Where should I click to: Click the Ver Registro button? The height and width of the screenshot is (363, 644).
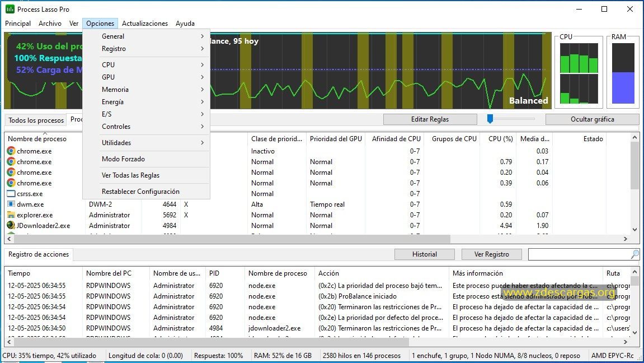pyautogui.click(x=492, y=254)
